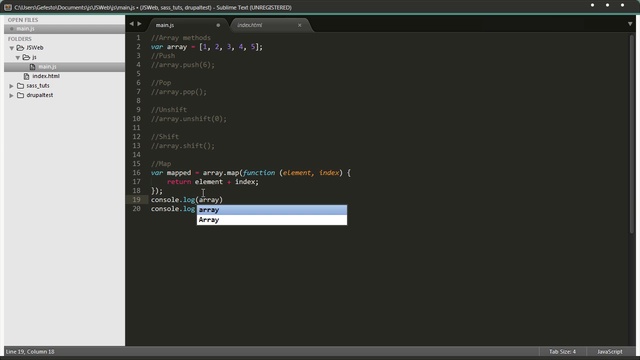
Task: Collapse the JSWeb folder
Action: (11, 48)
